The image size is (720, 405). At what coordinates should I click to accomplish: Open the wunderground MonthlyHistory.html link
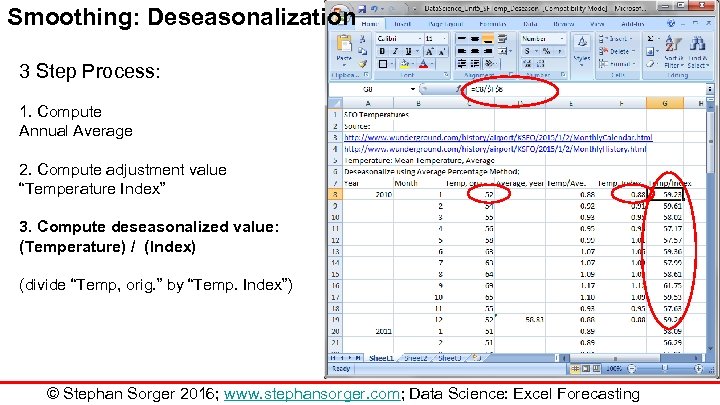click(x=495, y=149)
